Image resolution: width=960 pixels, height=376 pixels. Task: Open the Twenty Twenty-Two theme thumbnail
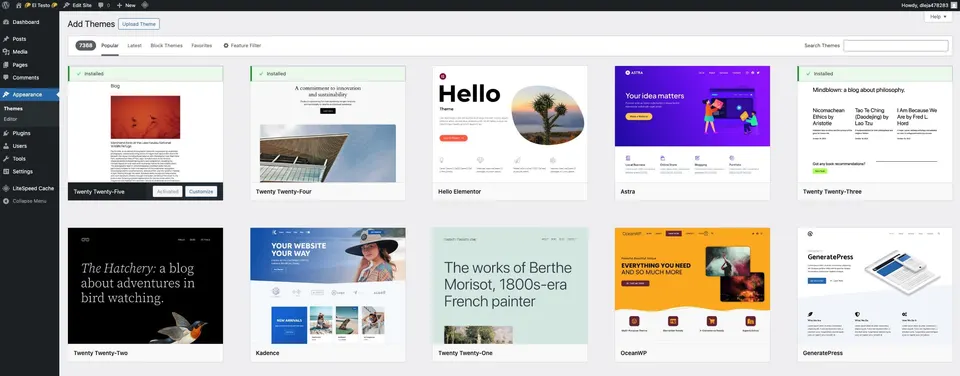[x=146, y=286]
